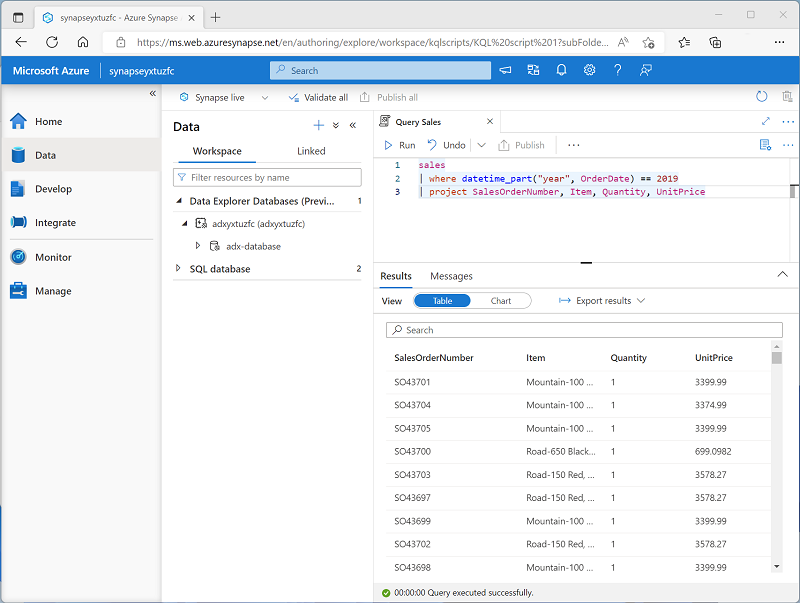Click the discard all trash icon
The height and width of the screenshot is (603, 800).
(787, 96)
